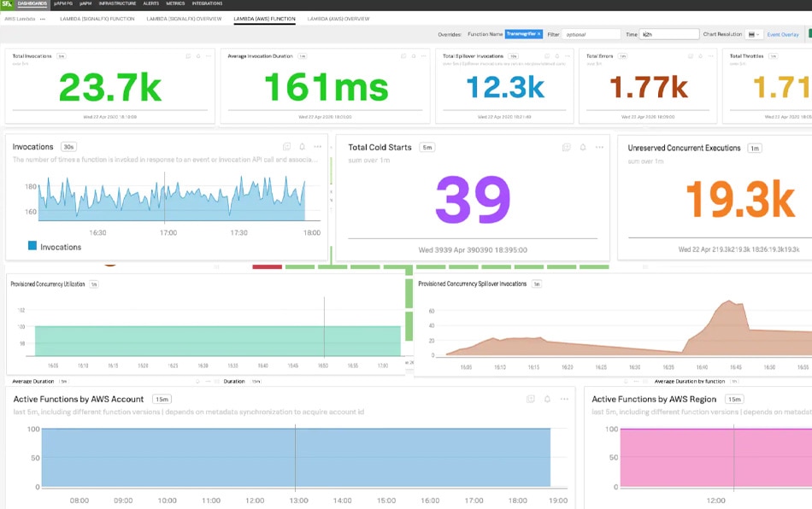Click inside the optional Filter input field

(x=590, y=32)
